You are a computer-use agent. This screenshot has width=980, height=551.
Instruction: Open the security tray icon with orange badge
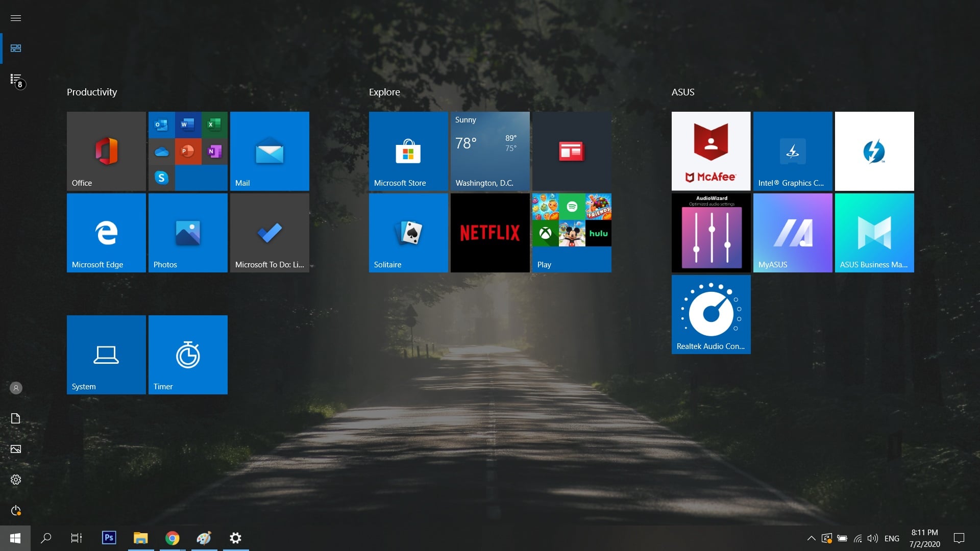[x=827, y=538]
